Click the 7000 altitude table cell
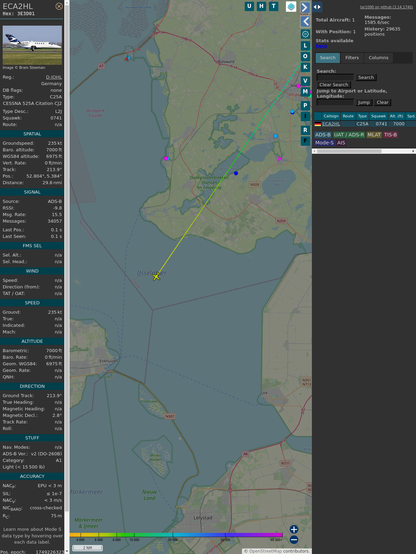 point(399,124)
